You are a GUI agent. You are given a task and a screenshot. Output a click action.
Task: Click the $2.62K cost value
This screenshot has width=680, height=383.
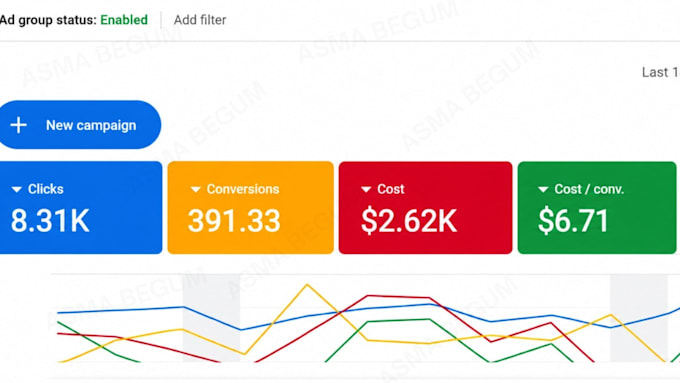409,221
